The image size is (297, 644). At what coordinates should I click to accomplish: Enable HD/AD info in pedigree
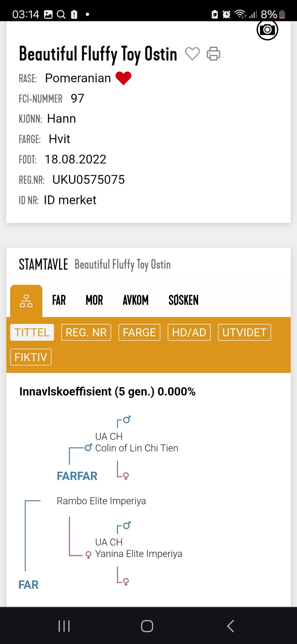tap(189, 333)
